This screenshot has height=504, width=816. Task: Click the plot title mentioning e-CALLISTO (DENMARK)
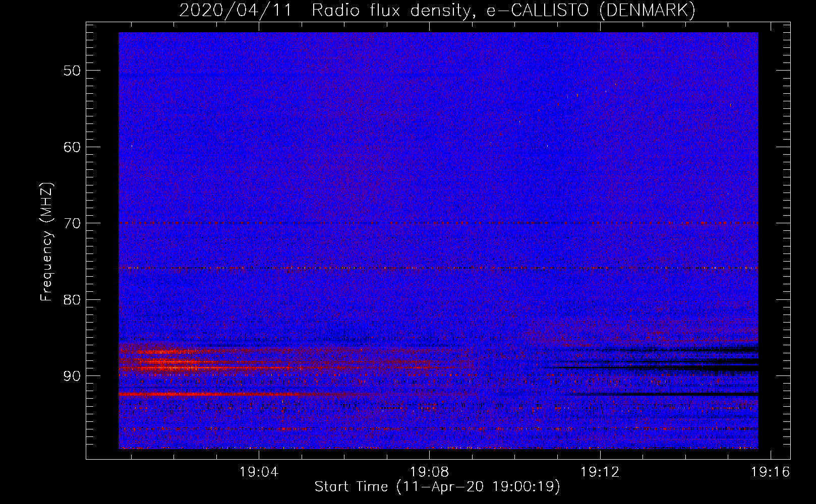pos(437,10)
